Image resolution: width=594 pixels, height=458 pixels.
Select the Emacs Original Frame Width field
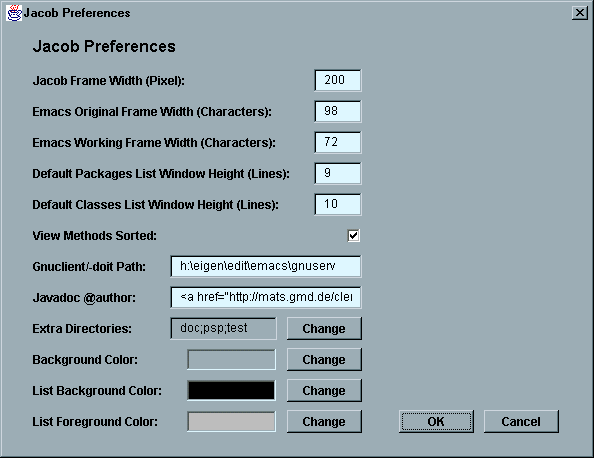[x=338, y=111]
